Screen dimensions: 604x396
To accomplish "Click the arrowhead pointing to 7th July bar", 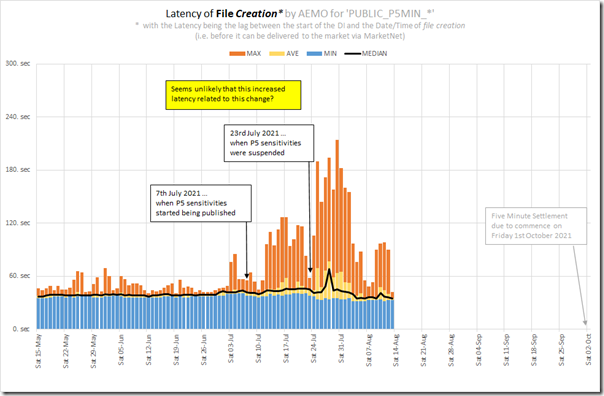I will tap(247, 276).
